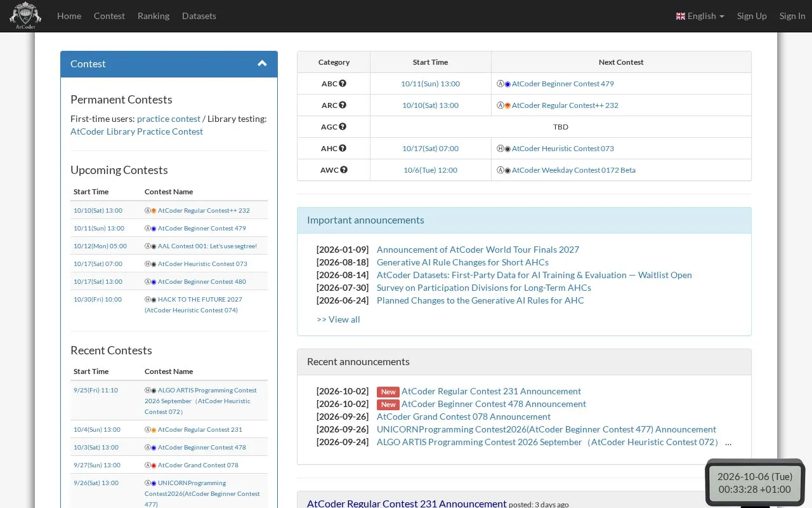
Task: Go to the Home menu item
Action: [x=69, y=16]
